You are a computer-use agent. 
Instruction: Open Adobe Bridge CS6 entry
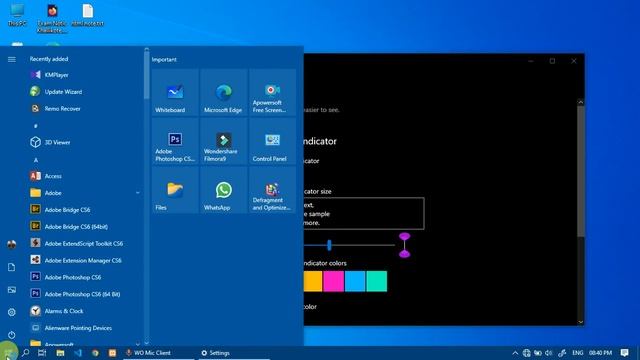(x=84, y=210)
